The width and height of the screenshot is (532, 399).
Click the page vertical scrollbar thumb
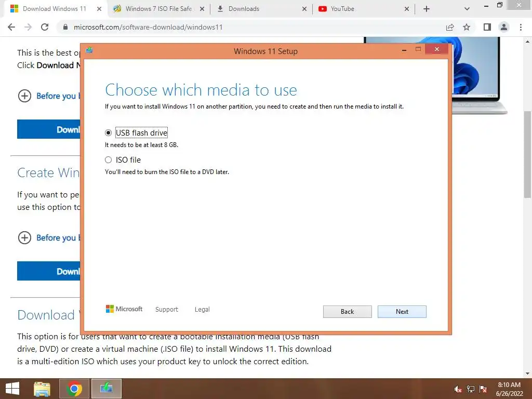(528, 154)
